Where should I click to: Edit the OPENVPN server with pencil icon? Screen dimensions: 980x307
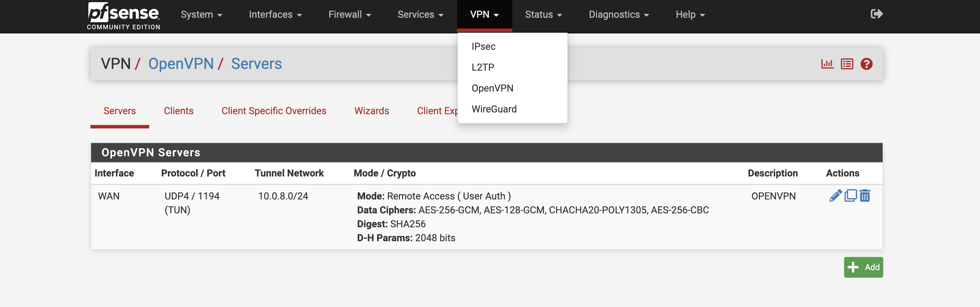pyautogui.click(x=835, y=196)
